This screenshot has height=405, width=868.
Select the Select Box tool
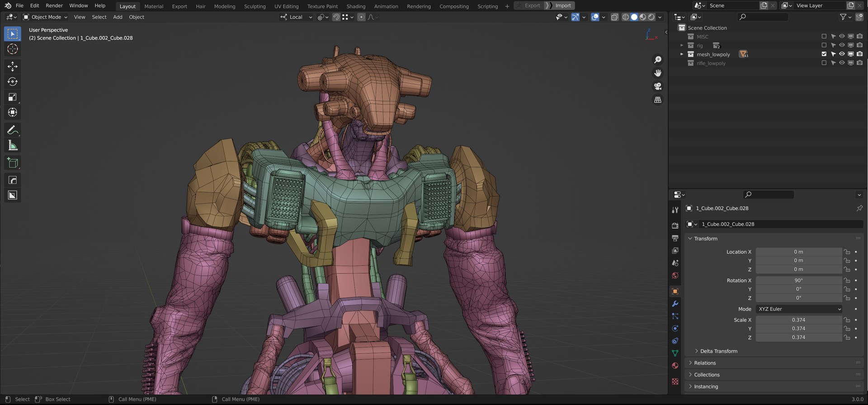pos(13,34)
